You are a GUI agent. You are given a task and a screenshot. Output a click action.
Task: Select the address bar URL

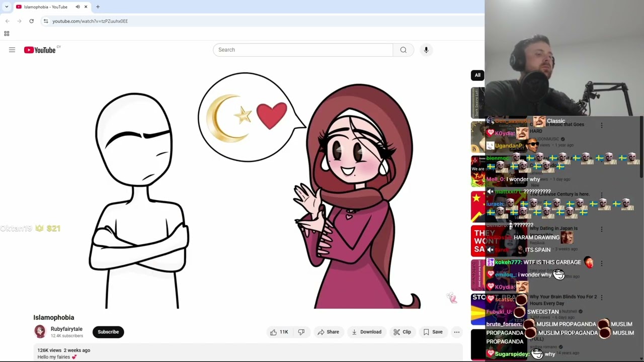click(x=90, y=21)
